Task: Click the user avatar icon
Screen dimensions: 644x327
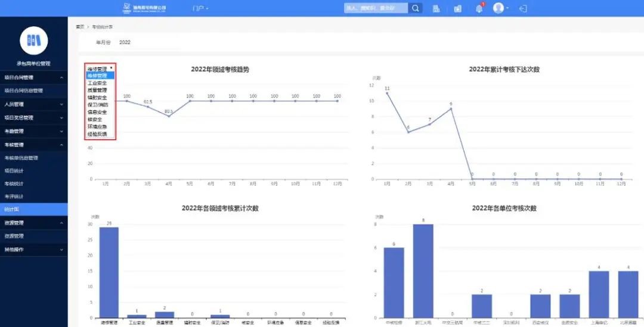Action: [x=499, y=8]
